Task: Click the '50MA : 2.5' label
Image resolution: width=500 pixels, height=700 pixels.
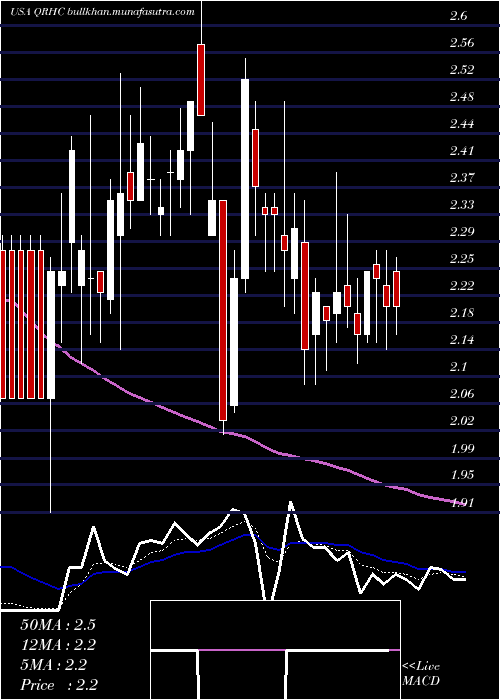Action: tap(58, 625)
